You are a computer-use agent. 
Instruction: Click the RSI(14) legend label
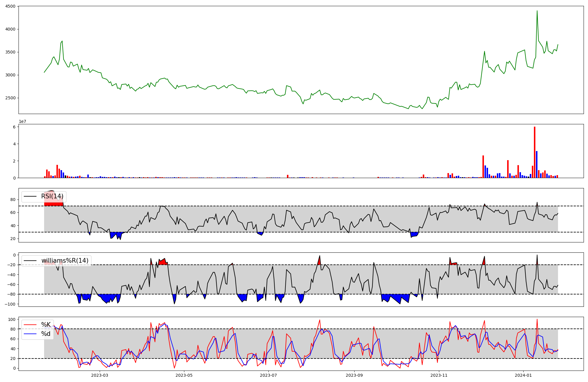[x=52, y=196]
